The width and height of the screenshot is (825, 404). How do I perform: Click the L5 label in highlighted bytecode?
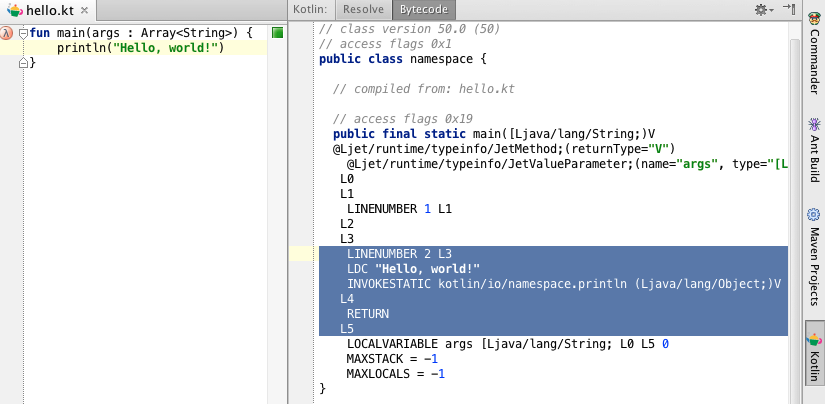(x=347, y=329)
